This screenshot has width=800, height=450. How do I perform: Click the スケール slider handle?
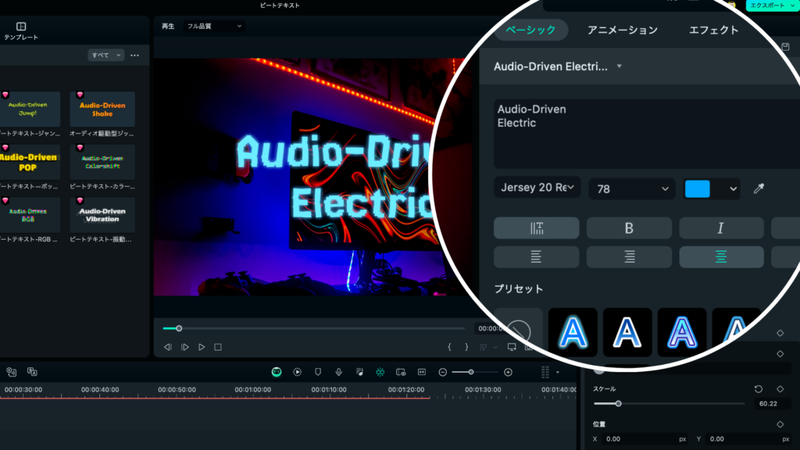(x=618, y=404)
